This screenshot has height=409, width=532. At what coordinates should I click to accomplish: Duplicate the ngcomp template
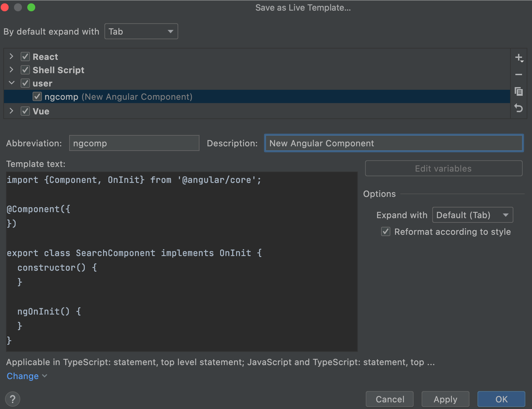coord(519,91)
